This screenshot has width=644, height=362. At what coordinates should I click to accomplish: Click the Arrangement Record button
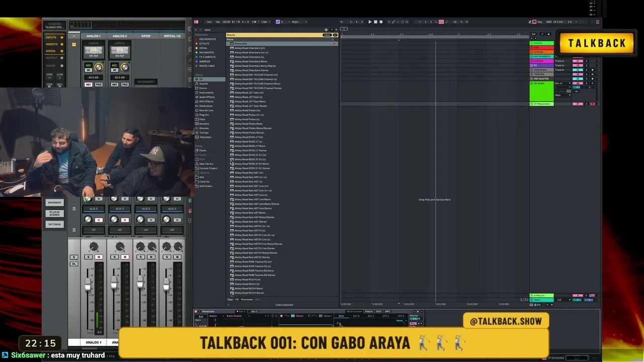pos(381,22)
